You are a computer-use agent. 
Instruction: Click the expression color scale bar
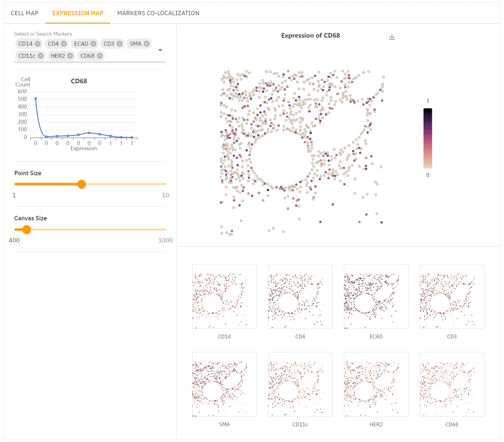coord(427,138)
